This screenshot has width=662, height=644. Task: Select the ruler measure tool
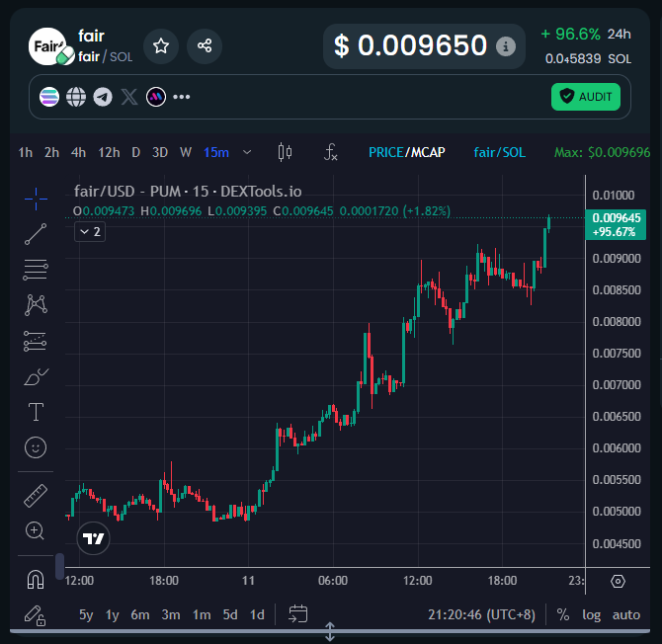coord(36,496)
